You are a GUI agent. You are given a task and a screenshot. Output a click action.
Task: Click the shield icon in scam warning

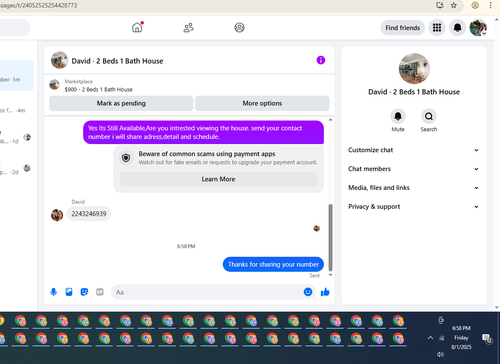126,158
